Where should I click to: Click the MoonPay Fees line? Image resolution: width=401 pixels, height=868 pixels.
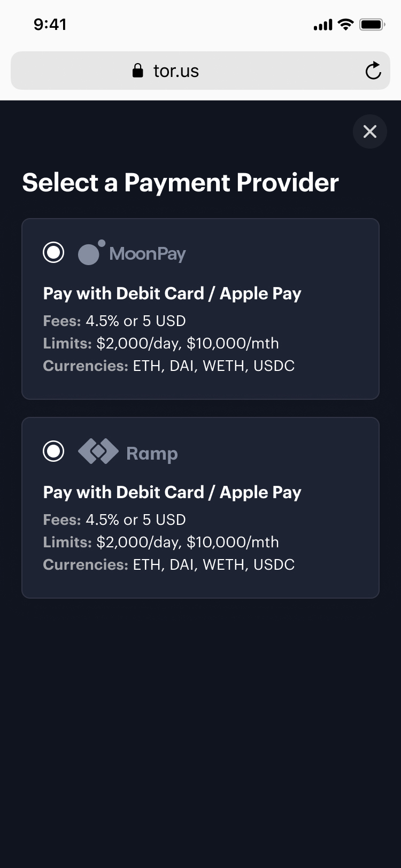114,321
